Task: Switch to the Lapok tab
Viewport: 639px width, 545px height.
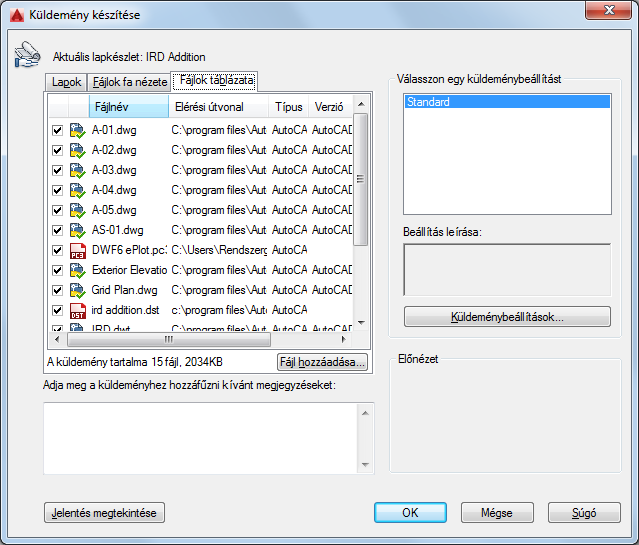Action: 66,82
